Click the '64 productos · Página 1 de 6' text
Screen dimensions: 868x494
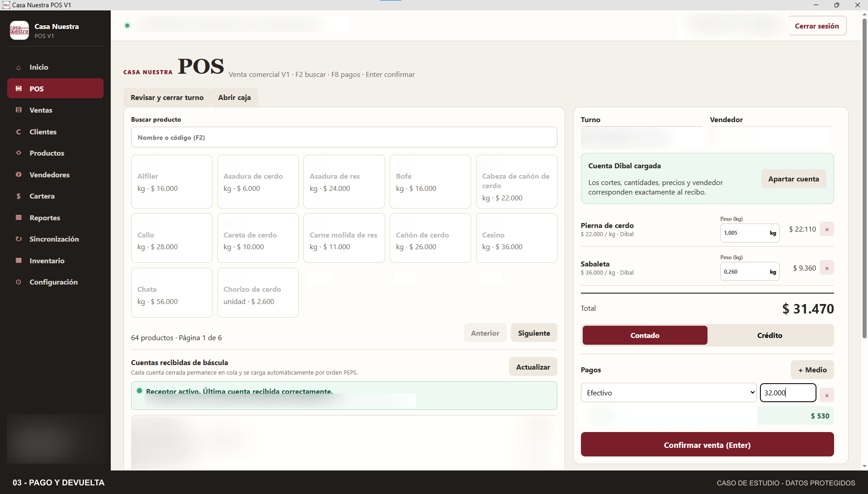[176, 337]
